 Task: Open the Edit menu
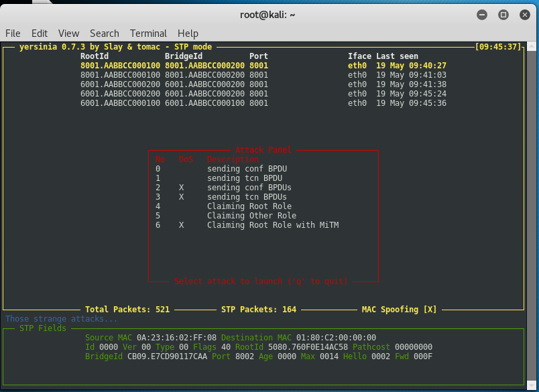pyautogui.click(x=40, y=34)
